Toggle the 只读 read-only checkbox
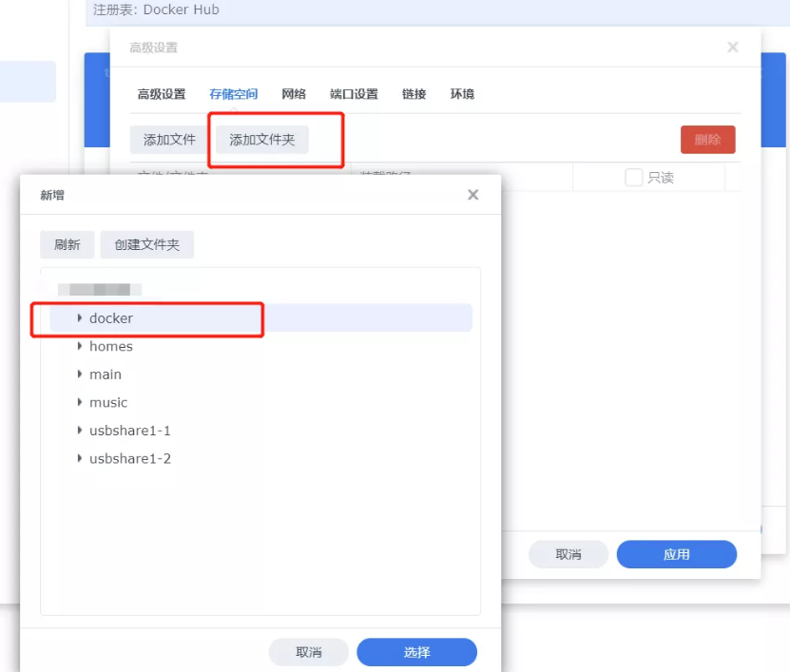Image resolution: width=790 pixels, height=672 pixels. pos(633,178)
